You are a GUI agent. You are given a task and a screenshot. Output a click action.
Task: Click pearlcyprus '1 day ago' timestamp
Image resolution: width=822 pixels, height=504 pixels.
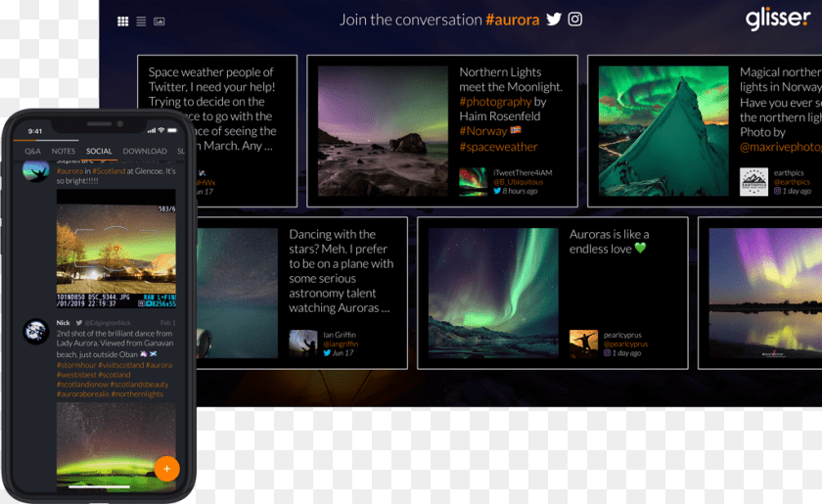626,353
